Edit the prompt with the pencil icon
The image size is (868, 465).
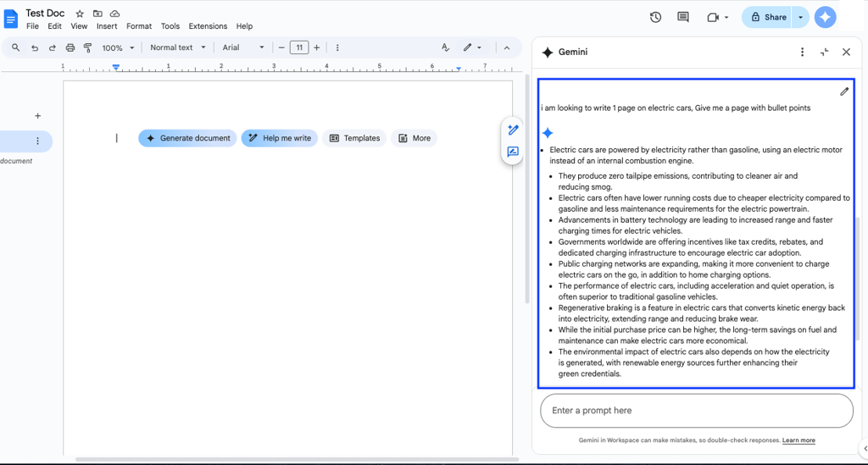point(843,91)
